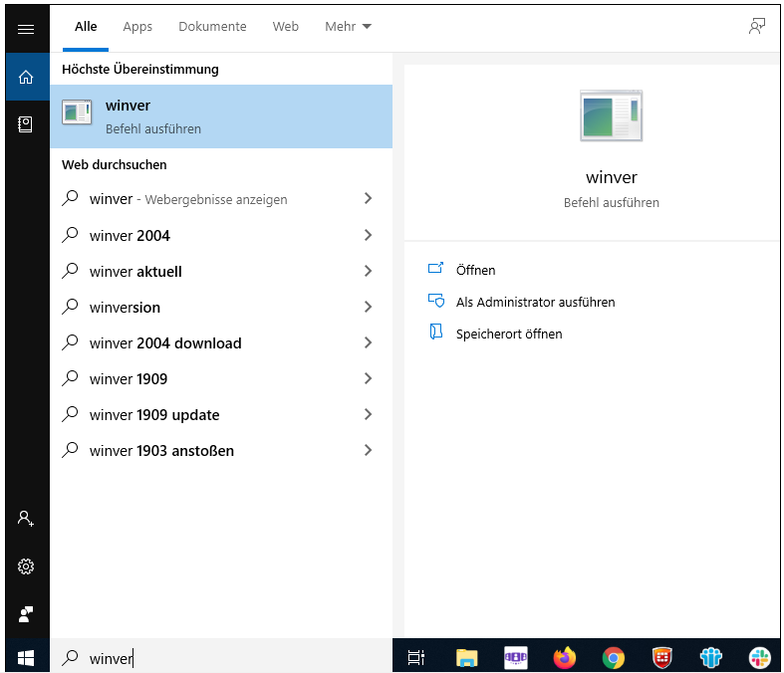Switch to the Apps tab
The width and height of the screenshot is (784, 673).
[x=137, y=27]
